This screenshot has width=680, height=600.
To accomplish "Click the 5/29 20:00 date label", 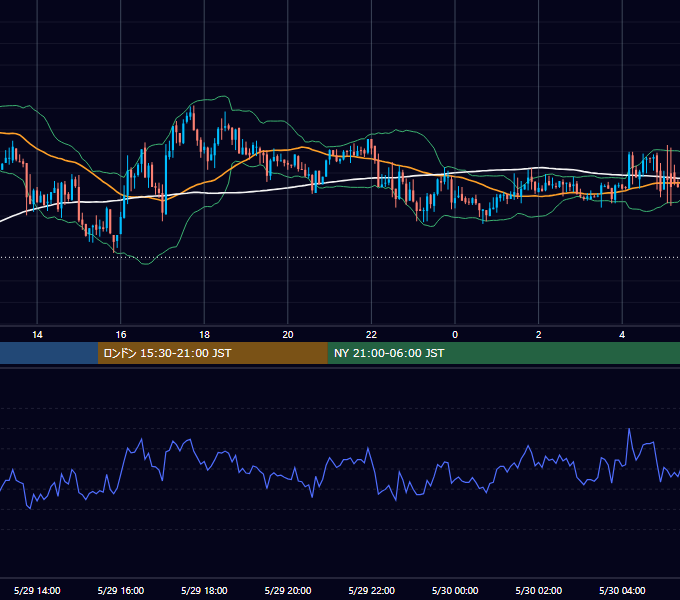I will (288, 590).
